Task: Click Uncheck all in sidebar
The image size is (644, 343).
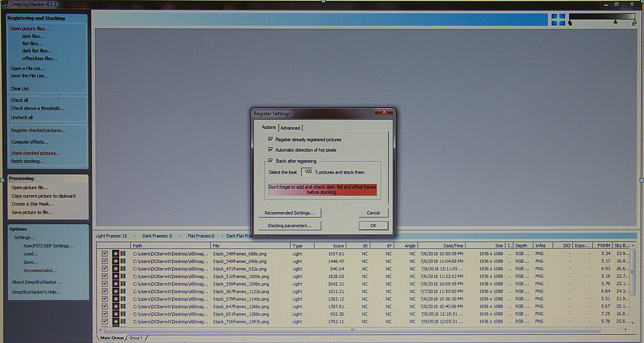Action: (x=22, y=117)
